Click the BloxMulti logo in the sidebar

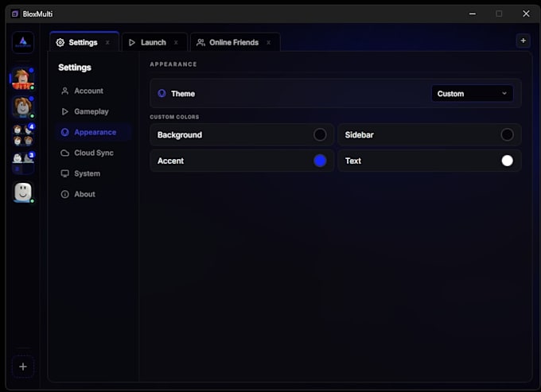click(x=23, y=42)
